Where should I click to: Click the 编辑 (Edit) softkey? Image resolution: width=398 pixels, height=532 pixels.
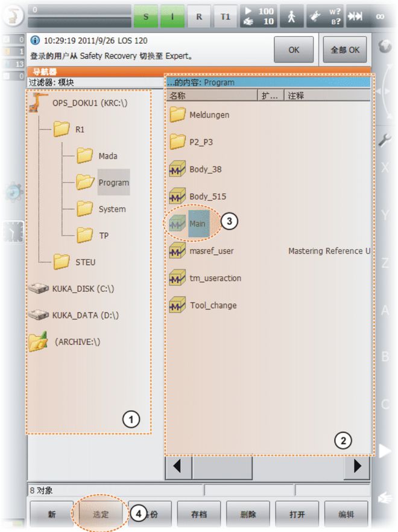point(346,515)
